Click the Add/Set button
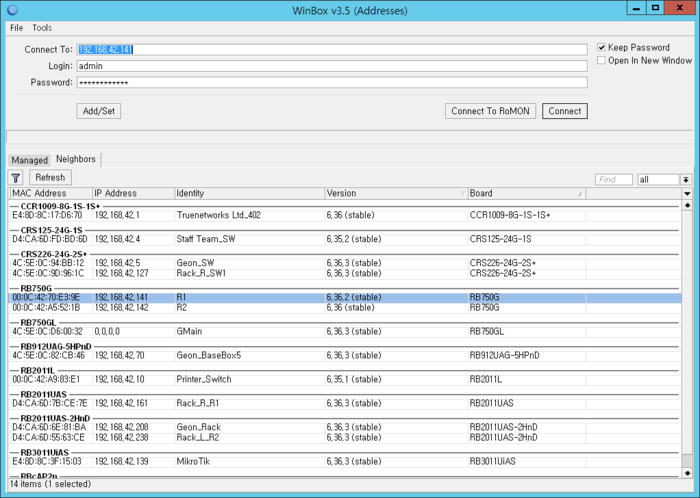The image size is (700, 498). 99,111
